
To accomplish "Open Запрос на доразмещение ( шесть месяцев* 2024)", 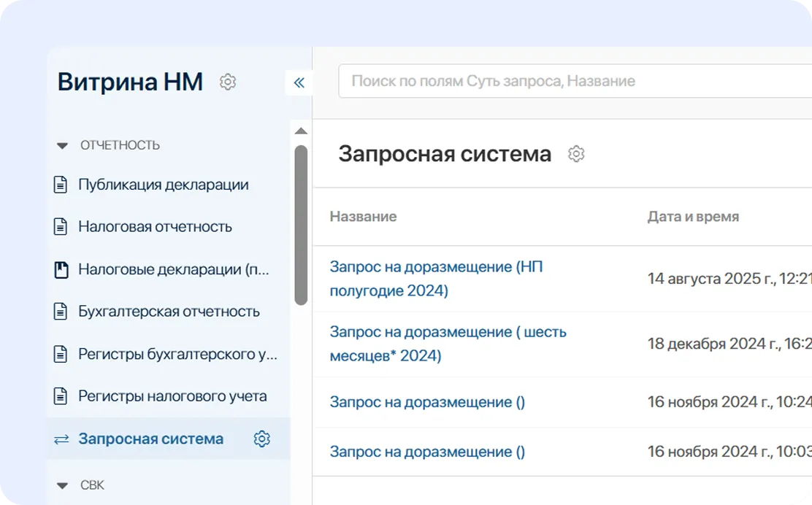I will click(x=446, y=345).
